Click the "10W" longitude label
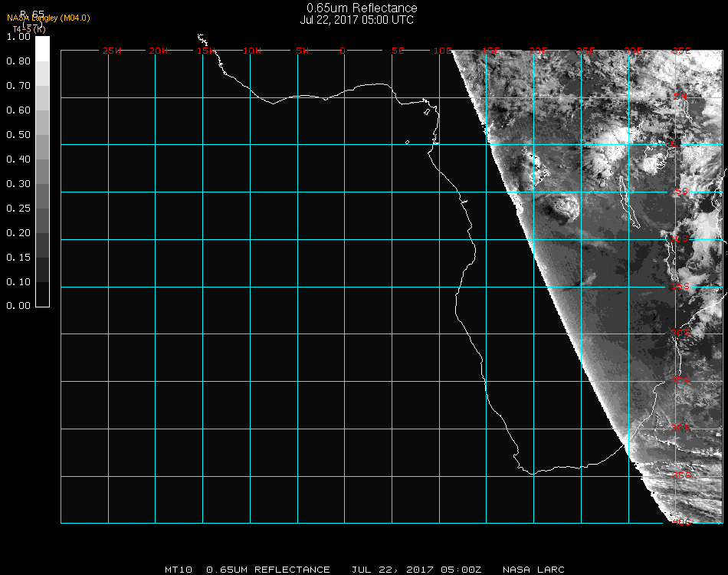The height and width of the screenshot is (575, 728). [x=252, y=51]
